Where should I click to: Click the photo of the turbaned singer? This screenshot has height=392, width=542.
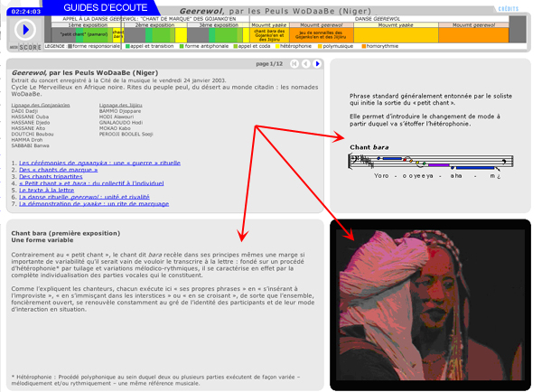(430, 305)
